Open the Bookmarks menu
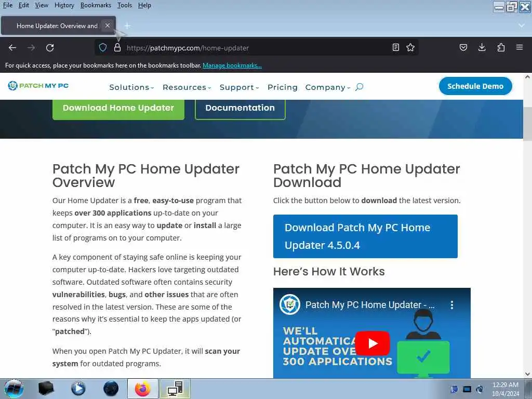The height and width of the screenshot is (399, 532). click(96, 5)
